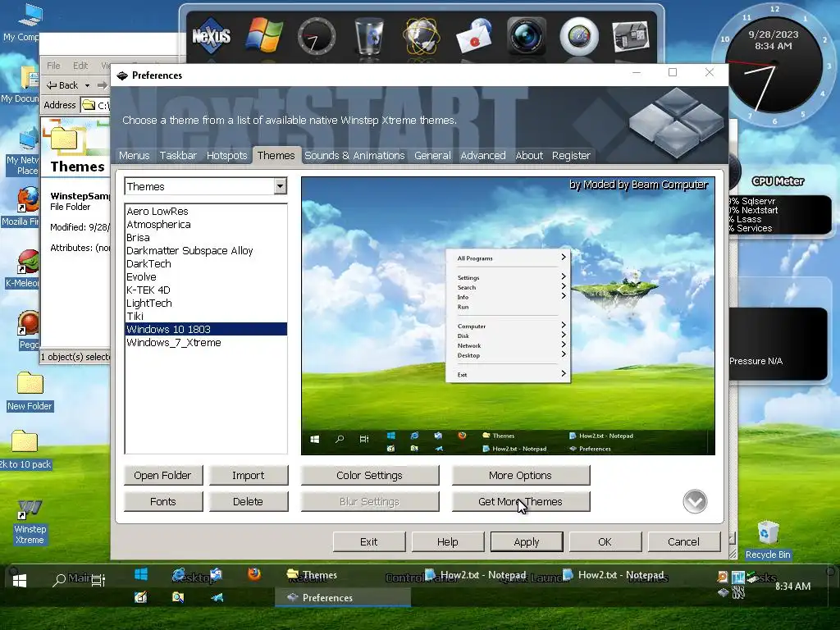Open the Themes dropdown combo box

tap(206, 186)
